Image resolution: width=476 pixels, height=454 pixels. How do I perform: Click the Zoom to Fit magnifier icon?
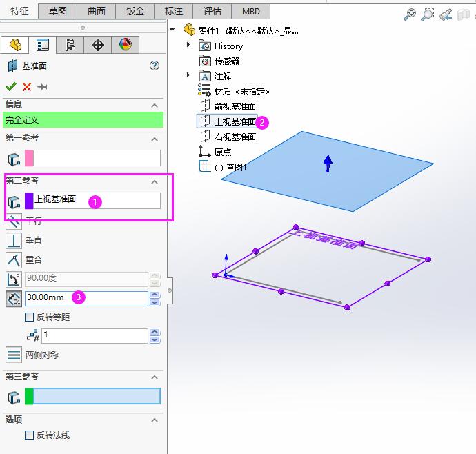click(x=410, y=14)
